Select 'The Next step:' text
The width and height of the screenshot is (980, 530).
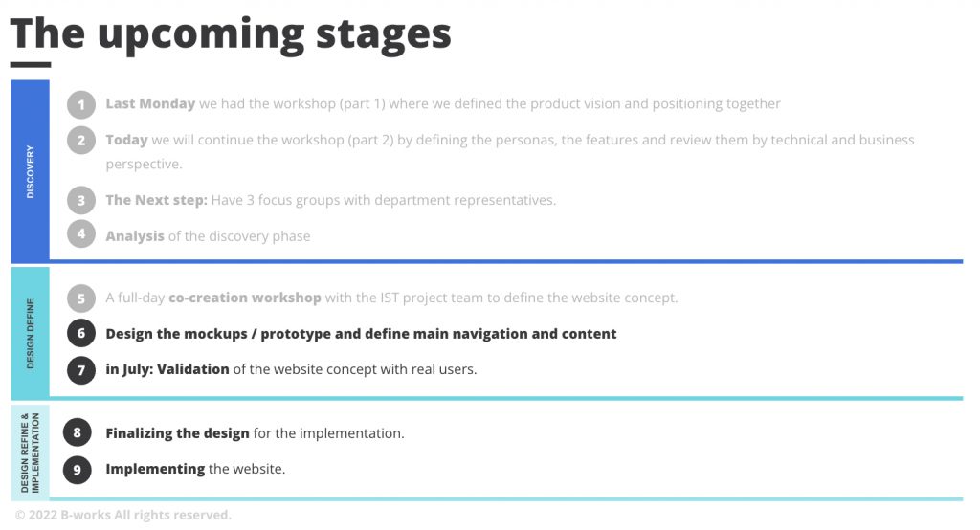[x=156, y=200]
